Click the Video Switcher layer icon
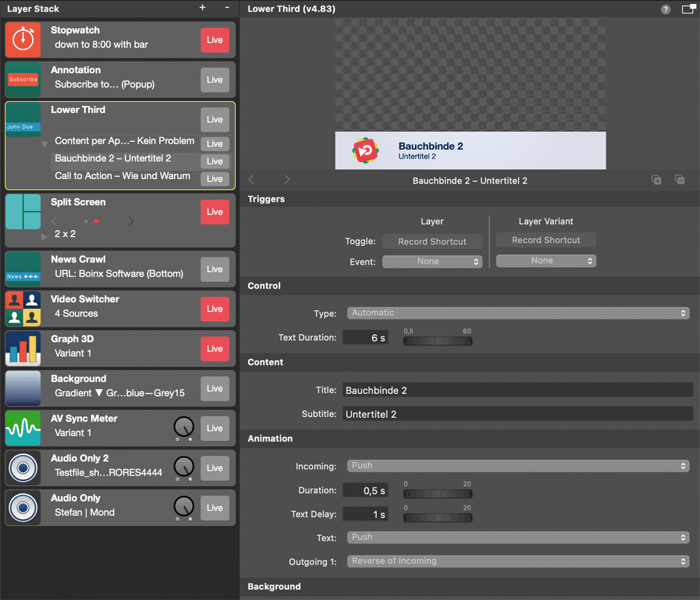700x600 pixels. 23,309
